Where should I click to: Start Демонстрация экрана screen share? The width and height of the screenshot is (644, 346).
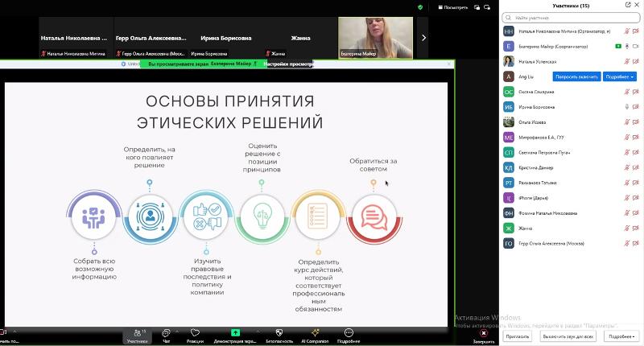point(235,334)
